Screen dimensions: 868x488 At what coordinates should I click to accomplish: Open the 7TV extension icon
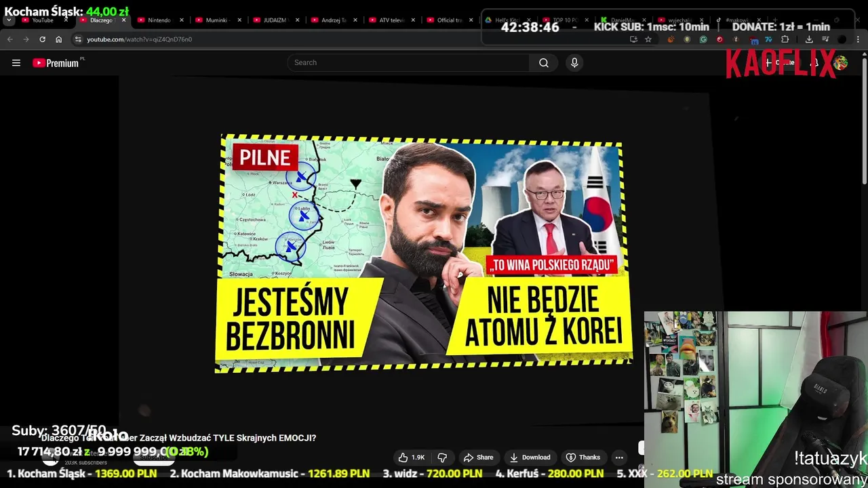point(768,39)
